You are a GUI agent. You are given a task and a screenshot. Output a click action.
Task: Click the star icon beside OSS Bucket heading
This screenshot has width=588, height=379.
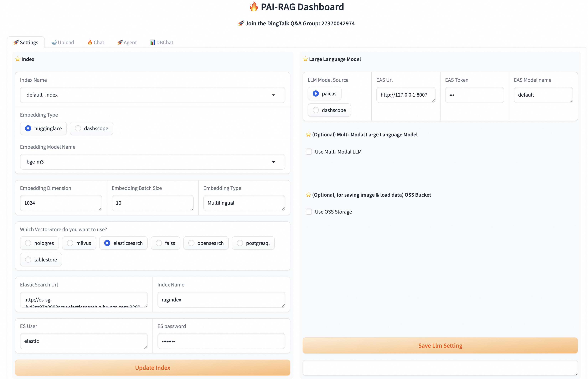[x=308, y=195]
